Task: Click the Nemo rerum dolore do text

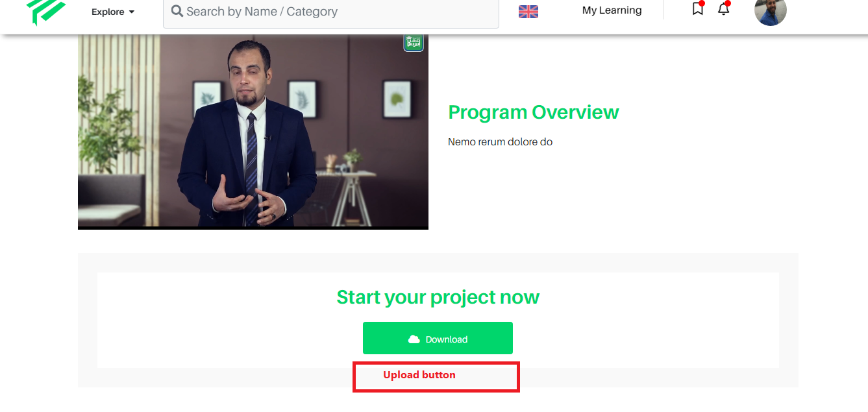Action: [500, 141]
